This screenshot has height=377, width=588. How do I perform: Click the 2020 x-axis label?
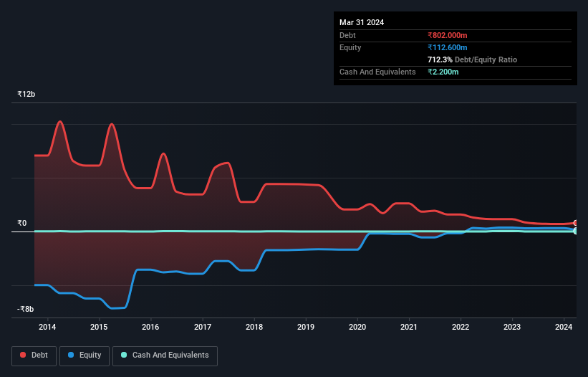(x=357, y=327)
